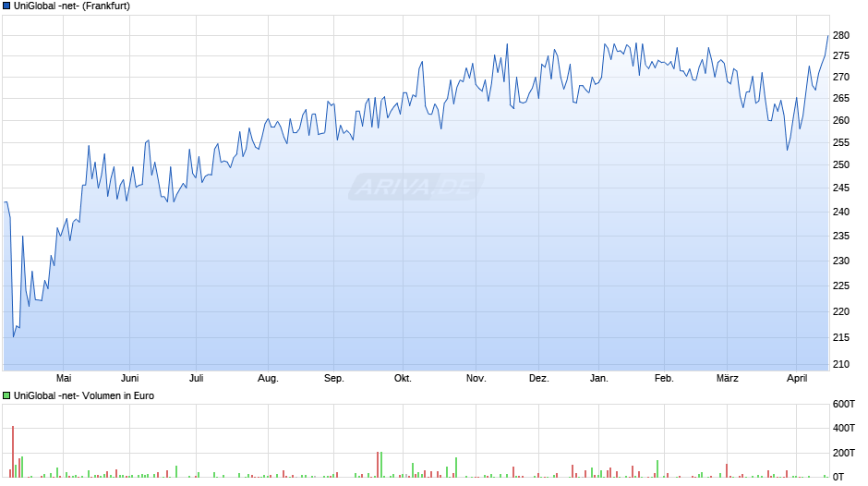Image resolution: width=868 pixels, height=486 pixels.
Task: Click the 220 price axis value
Action: 841,311
